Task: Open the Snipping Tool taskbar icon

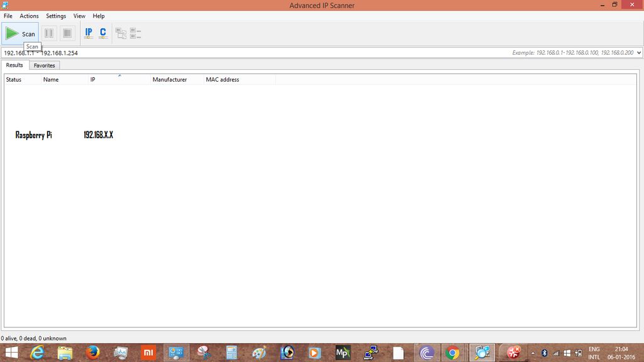Action: (204, 353)
